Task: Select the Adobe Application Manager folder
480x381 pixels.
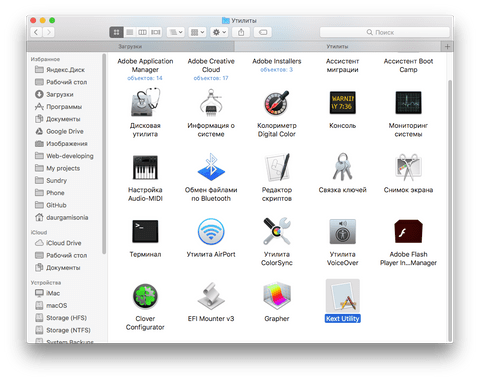Action: coord(145,66)
